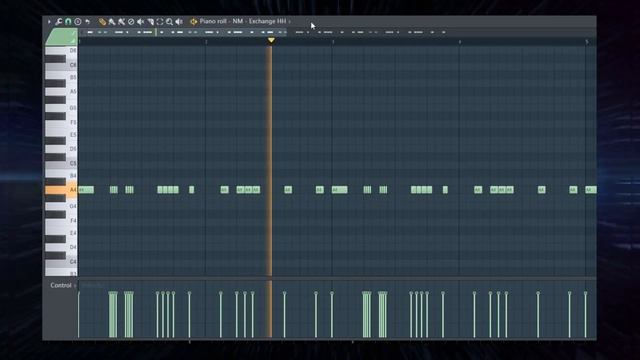Select the Draw pencil tool
This screenshot has width=640, height=360.
click(102, 22)
